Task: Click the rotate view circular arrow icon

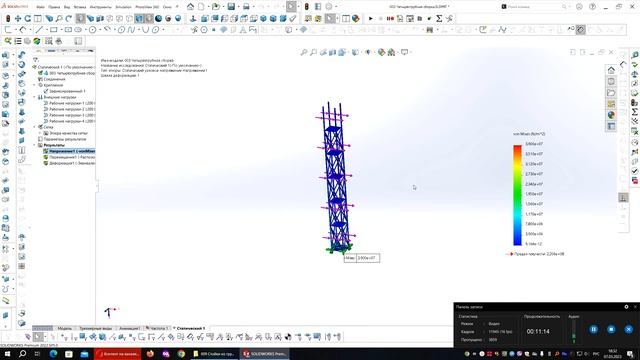Action: 28,18
